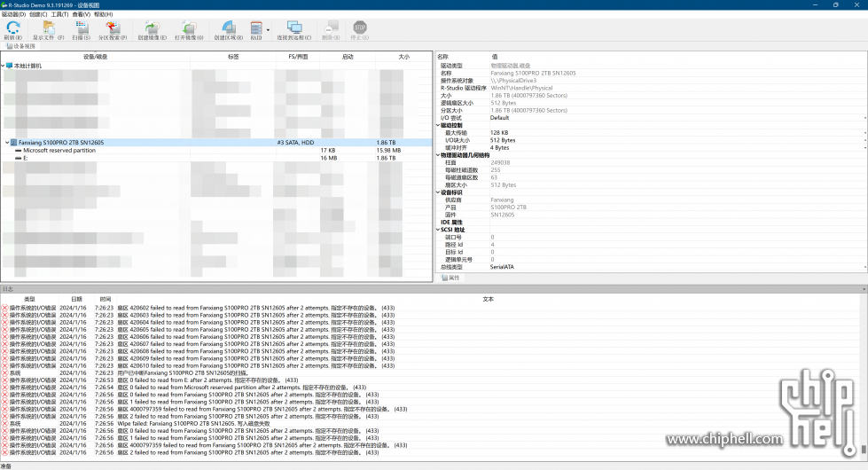Click the 连接到远程 (Connect to Remote) icon
Image resolution: width=868 pixels, height=470 pixels.
[294, 27]
